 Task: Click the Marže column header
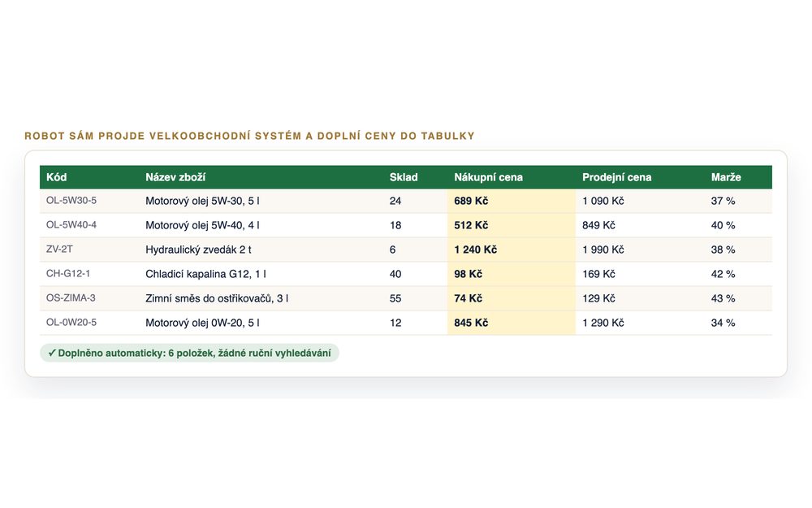(x=726, y=177)
